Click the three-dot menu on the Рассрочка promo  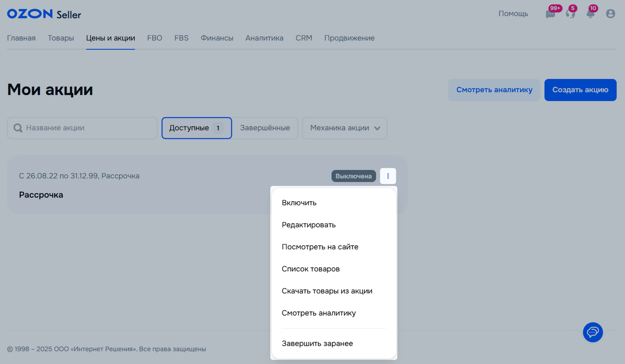[388, 176]
